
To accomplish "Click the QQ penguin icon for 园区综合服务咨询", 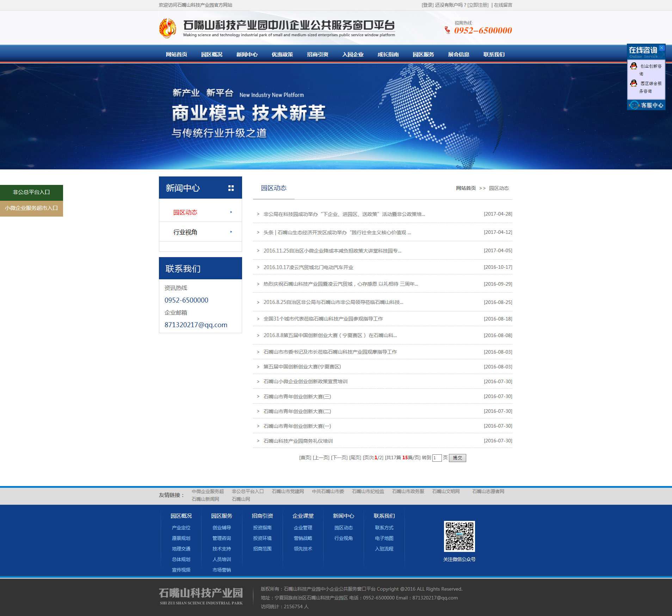I will coord(634,83).
